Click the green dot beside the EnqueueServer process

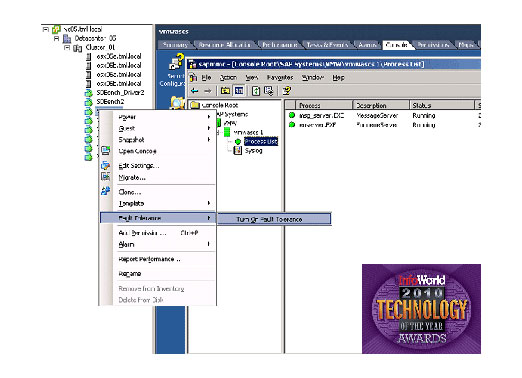(292, 125)
